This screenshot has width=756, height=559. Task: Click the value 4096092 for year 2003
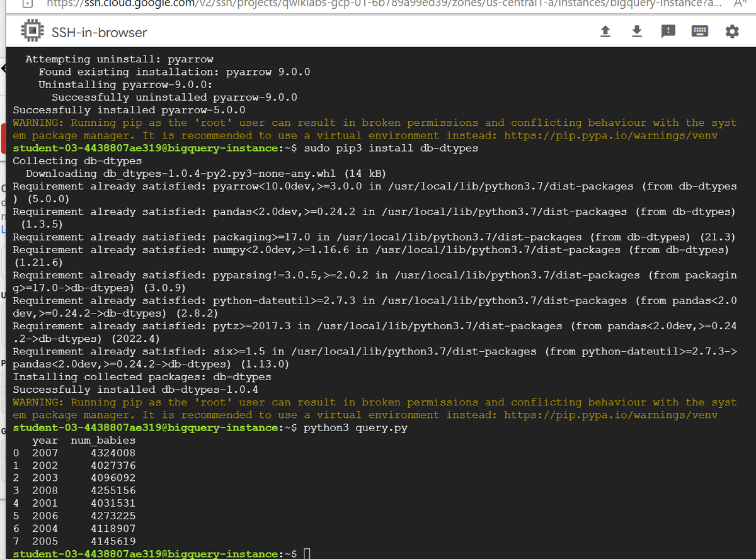(x=113, y=478)
